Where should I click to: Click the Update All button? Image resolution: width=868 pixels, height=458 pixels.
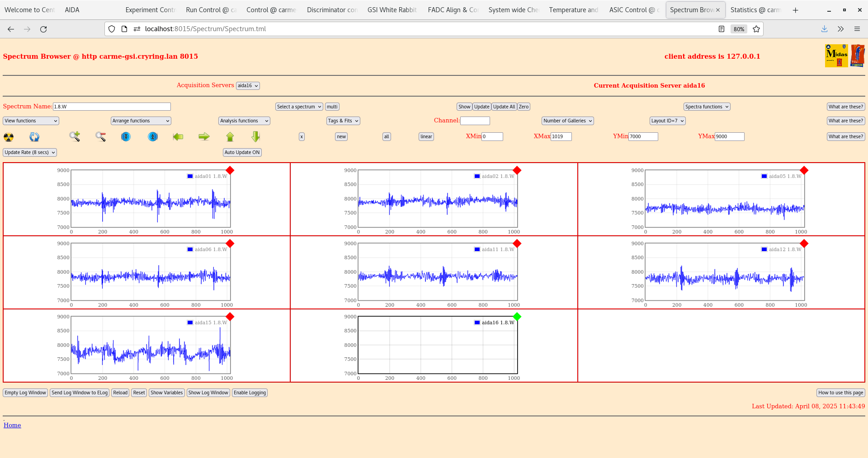[x=504, y=107]
